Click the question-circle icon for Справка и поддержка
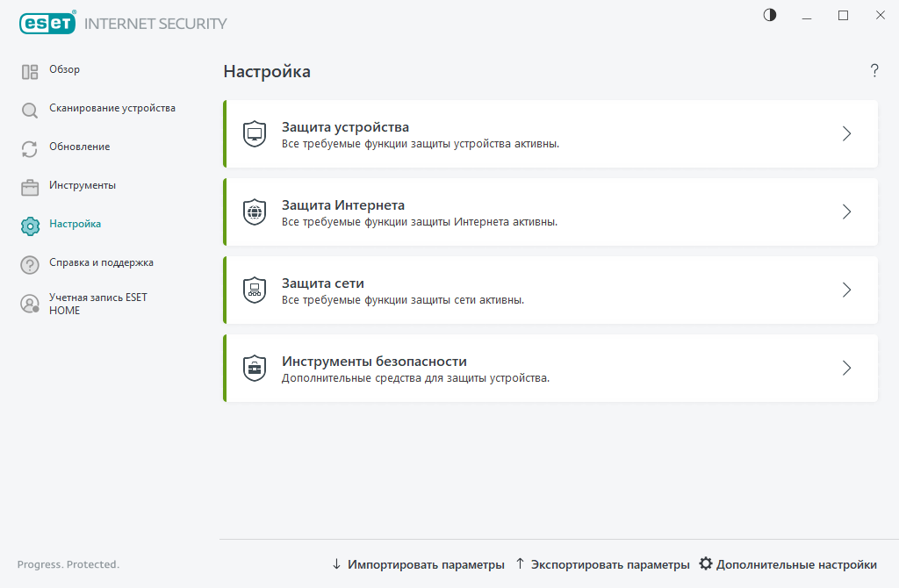Screen dimensions: 899x588 click(x=30, y=265)
